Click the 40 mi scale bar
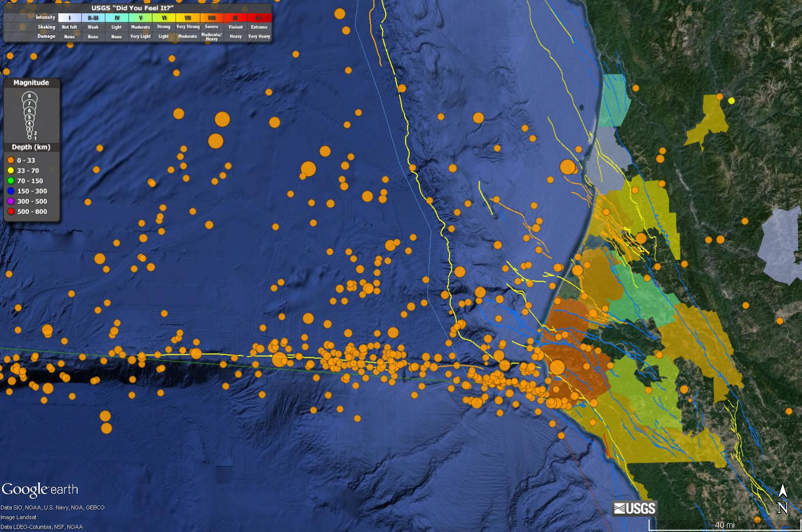The height and width of the screenshot is (532, 802). tap(724, 525)
